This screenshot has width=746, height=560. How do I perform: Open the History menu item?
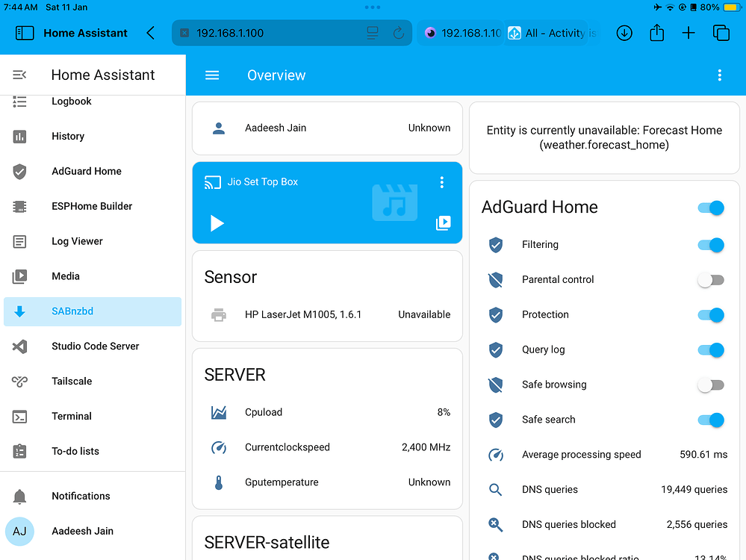click(x=68, y=136)
